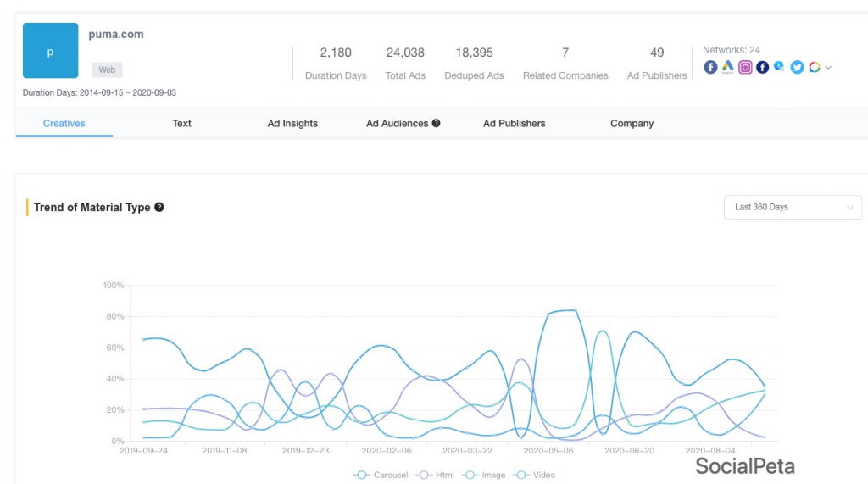Click the Web tag badge
The height and width of the screenshot is (484, 868).
tap(107, 70)
